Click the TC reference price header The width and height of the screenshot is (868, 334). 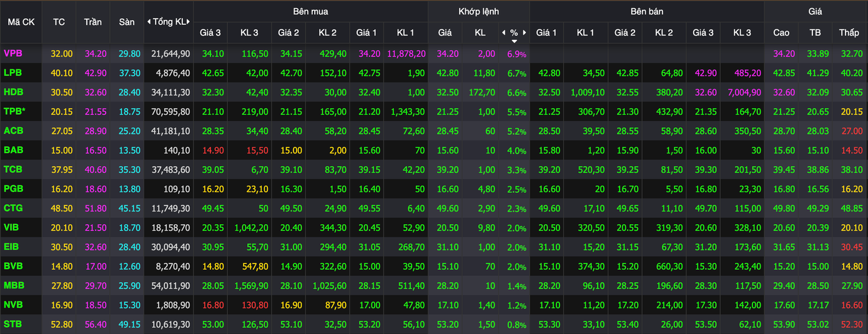[59, 22]
